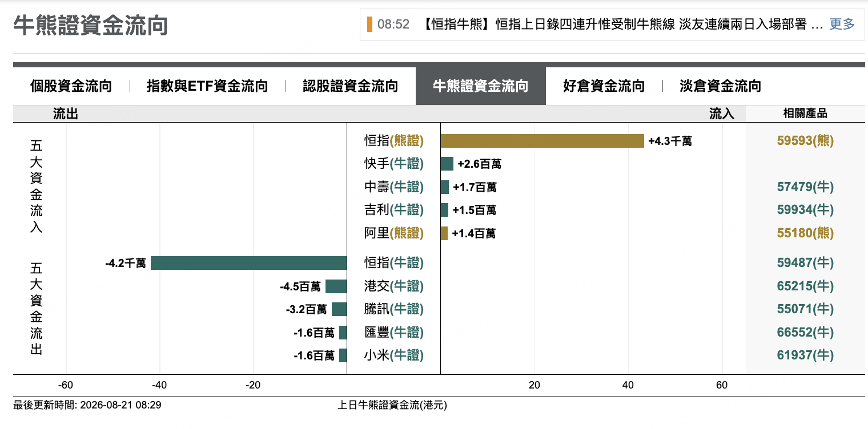Select the 快手(牛證) row label
The image size is (868, 429).
click(x=394, y=164)
